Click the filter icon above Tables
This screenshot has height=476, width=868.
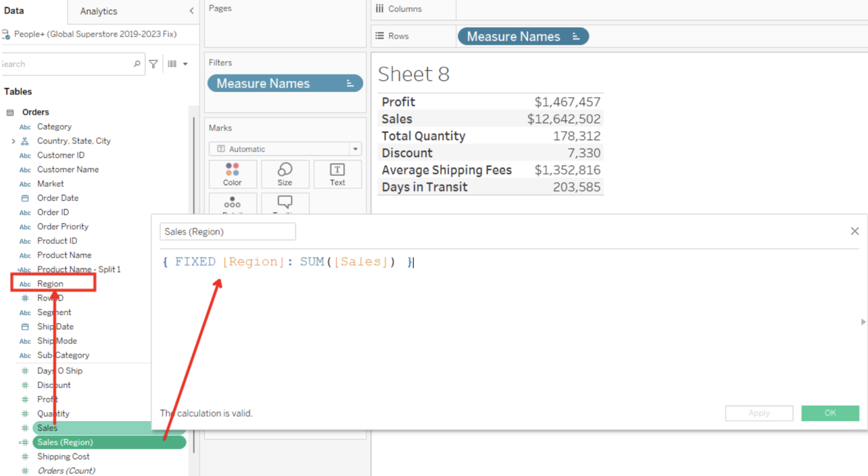153,63
